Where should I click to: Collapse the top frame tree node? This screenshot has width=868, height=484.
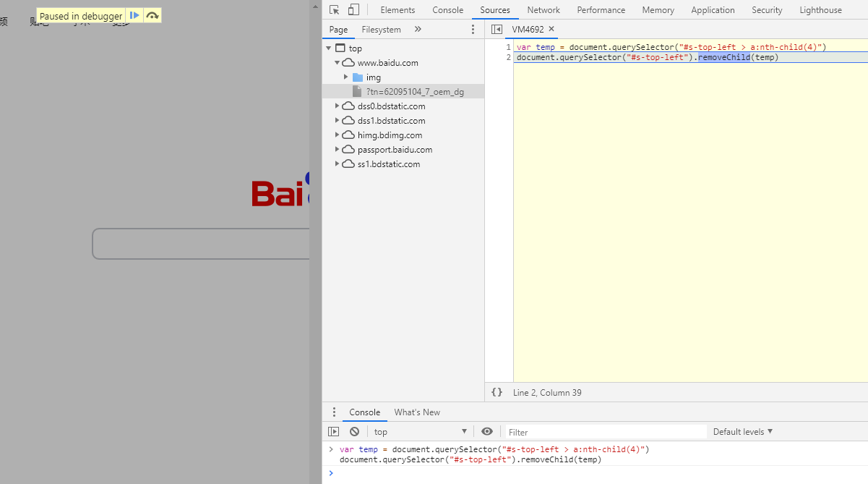[329, 48]
